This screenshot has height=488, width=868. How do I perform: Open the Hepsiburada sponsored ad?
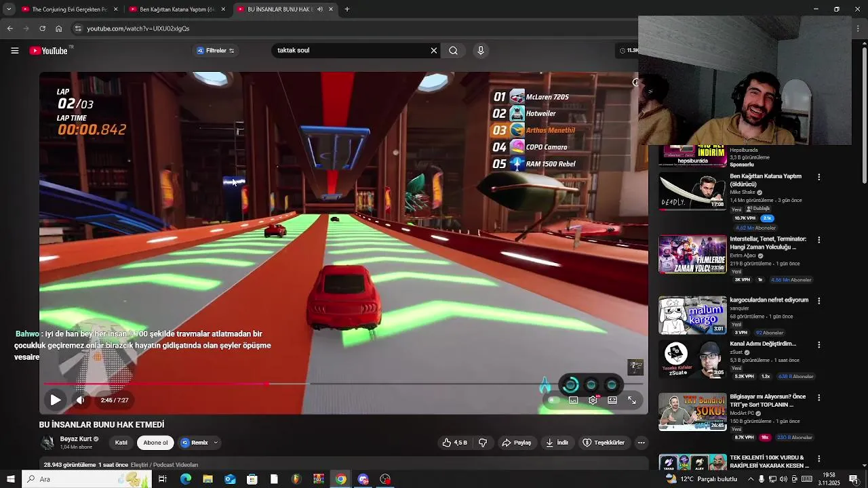click(x=692, y=156)
